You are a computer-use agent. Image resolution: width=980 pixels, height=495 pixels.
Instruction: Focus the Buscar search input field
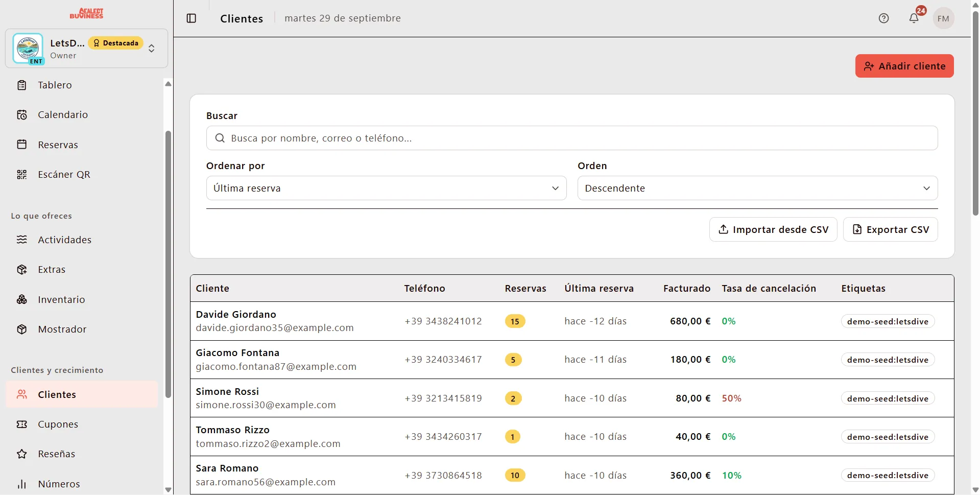572,138
